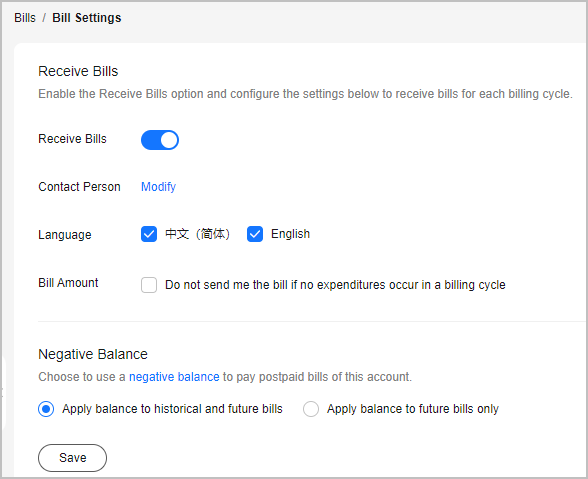Go back to Bills in the breadcrumb
588x479 pixels.
[25, 18]
